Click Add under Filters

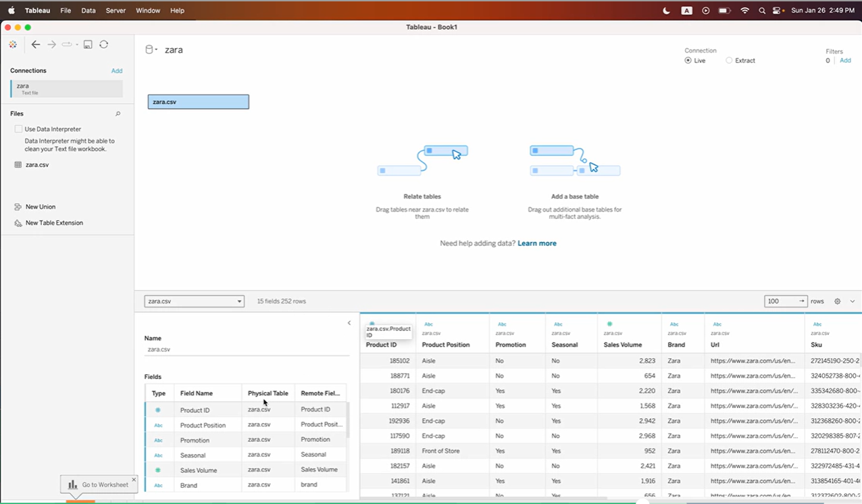point(845,61)
